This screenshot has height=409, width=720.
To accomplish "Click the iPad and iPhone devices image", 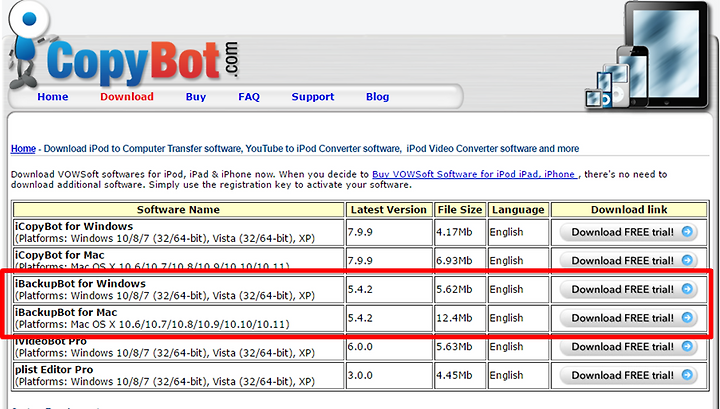I will pyautogui.click(x=648, y=56).
